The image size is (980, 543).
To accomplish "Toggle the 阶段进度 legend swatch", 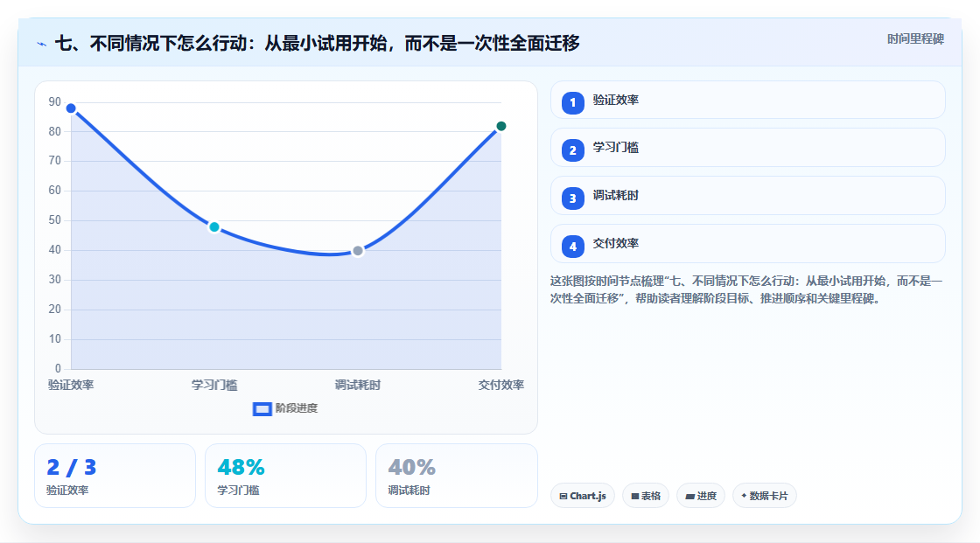I will (262, 409).
